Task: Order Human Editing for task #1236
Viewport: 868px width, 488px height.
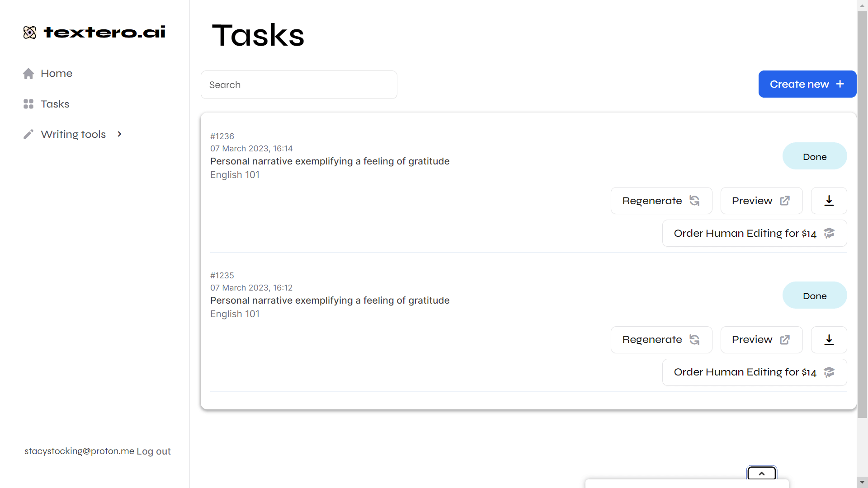Action: point(754,233)
